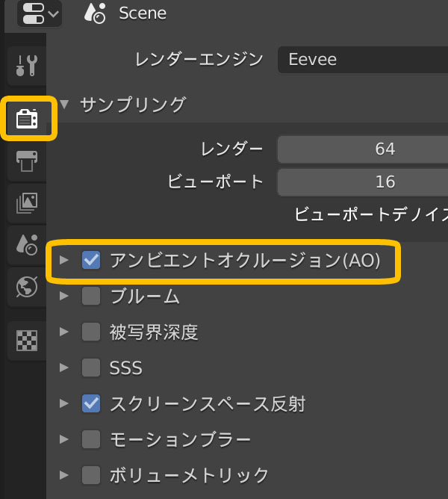Viewport: 448px width, 499px height.
Task: Click the 被写界深度 label text
Action: [x=154, y=332]
